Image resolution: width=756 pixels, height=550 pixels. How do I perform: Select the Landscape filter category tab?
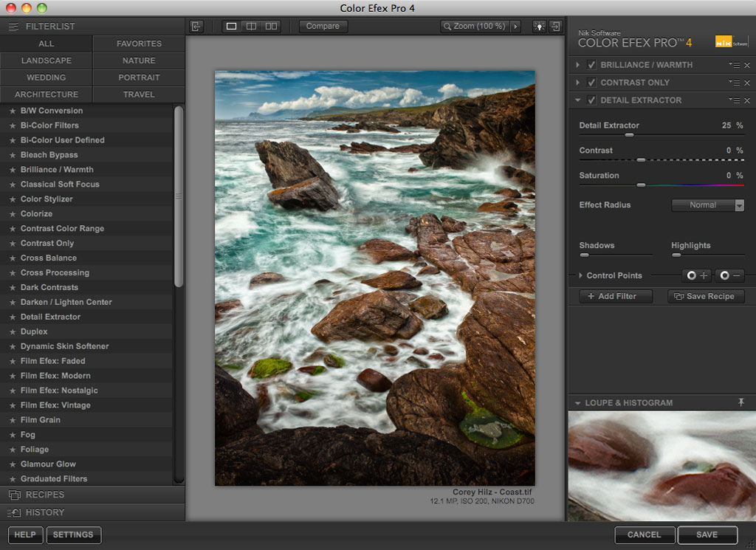[47, 61]
